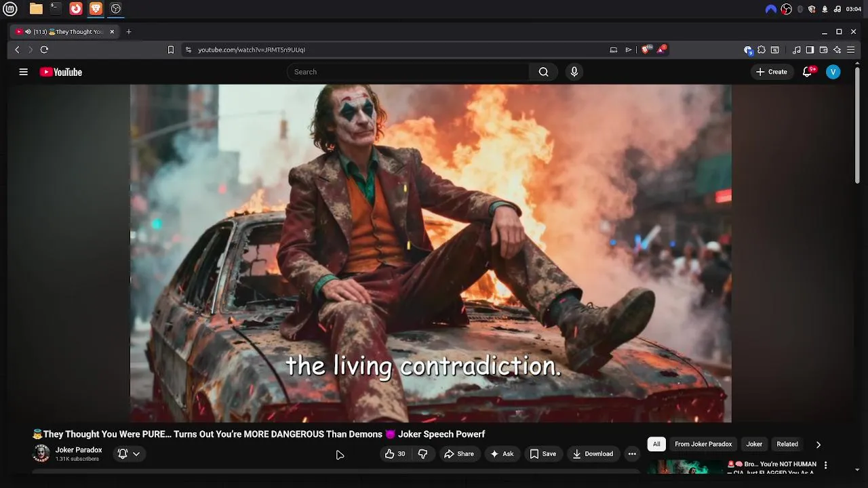Screen dimensions: 868x488
Task: Open a new browser tab
Action: 129,32
